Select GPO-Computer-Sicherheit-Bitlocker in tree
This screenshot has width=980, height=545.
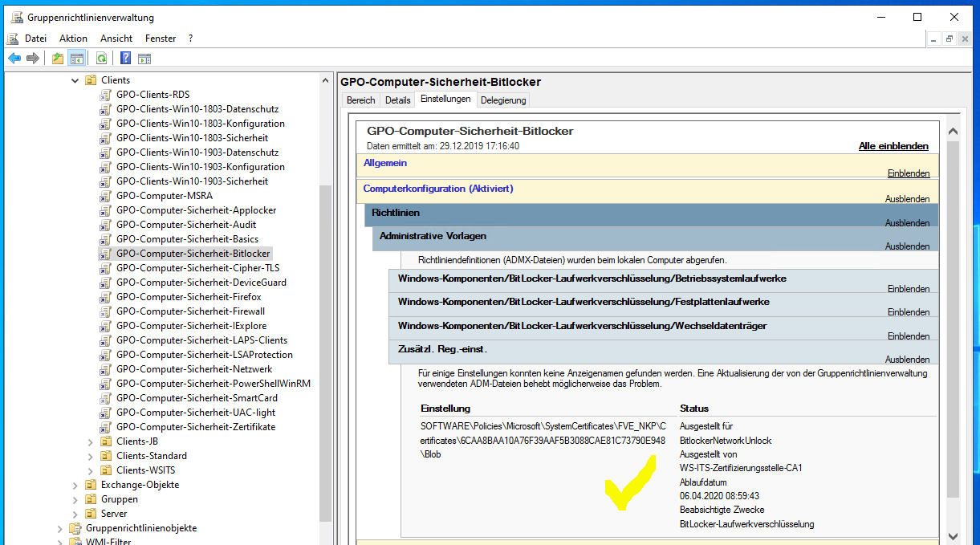click(193, 254)
